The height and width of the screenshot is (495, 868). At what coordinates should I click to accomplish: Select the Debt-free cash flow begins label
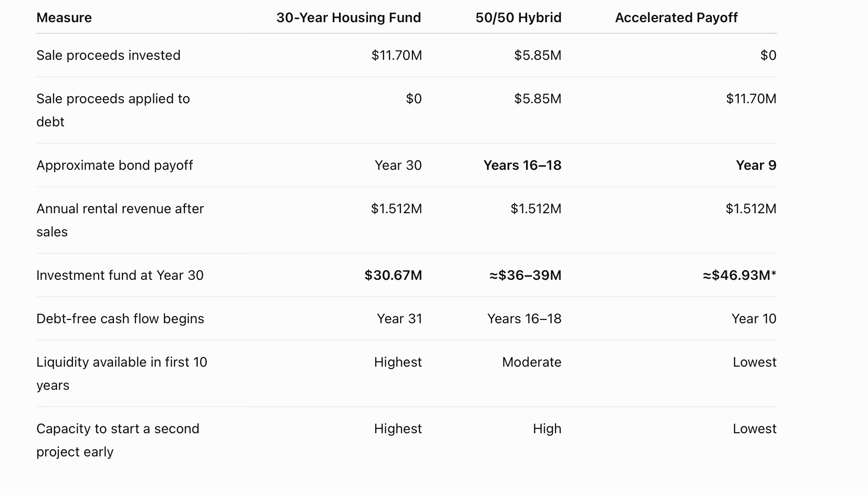click(120, 319)
